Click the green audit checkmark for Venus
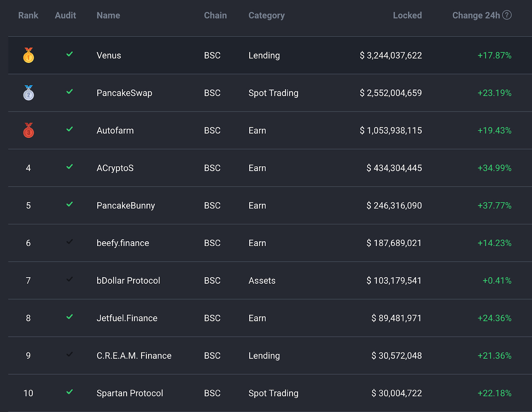Image resolution: width=532 pixels, height=412 pixels. tap(69, 54)
